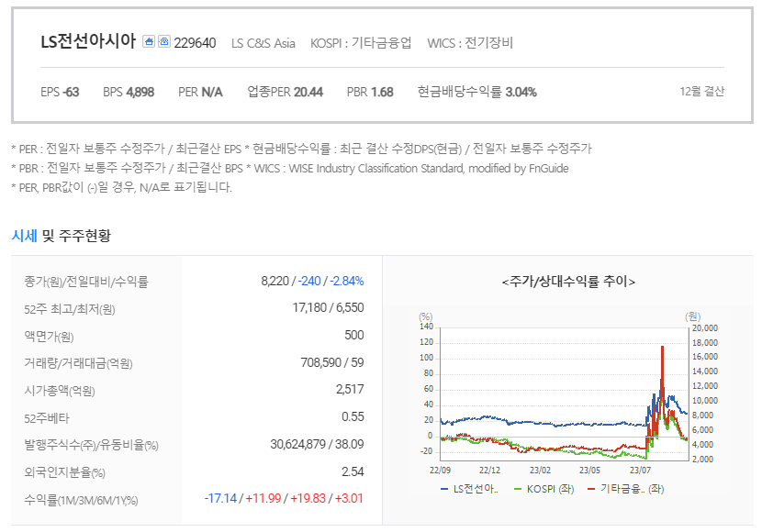Click the PER definition footnote line
Image resolution: width=762 pixels, height=532 pixels.
pos(301,149)
